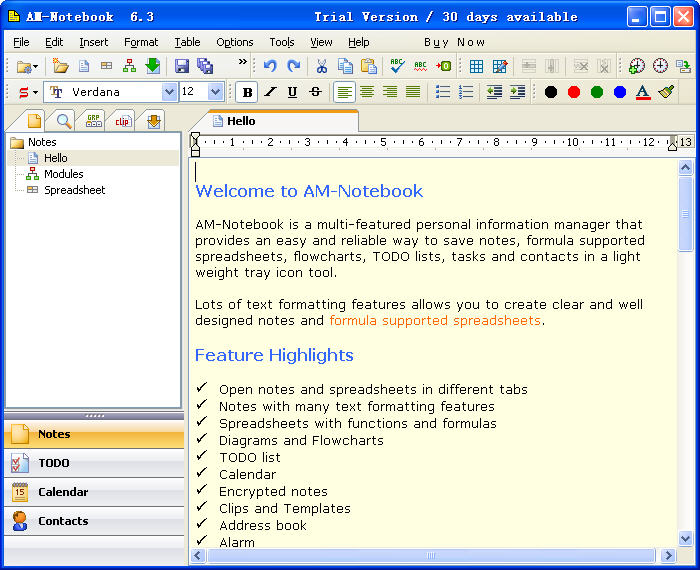Click the rightmost sync toolbar icon
Screen dimensions: 700x570
pyautogui.click(x=683, y=66)
